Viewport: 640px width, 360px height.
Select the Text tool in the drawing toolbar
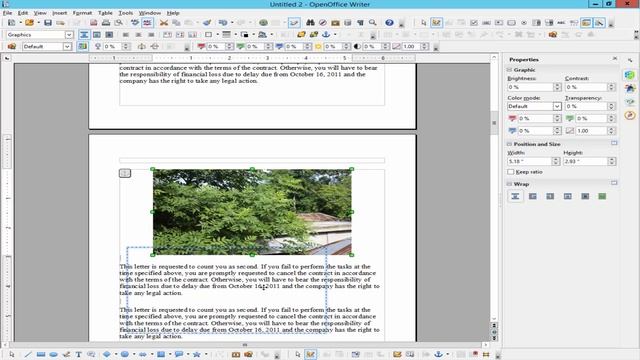click(78, 354)
